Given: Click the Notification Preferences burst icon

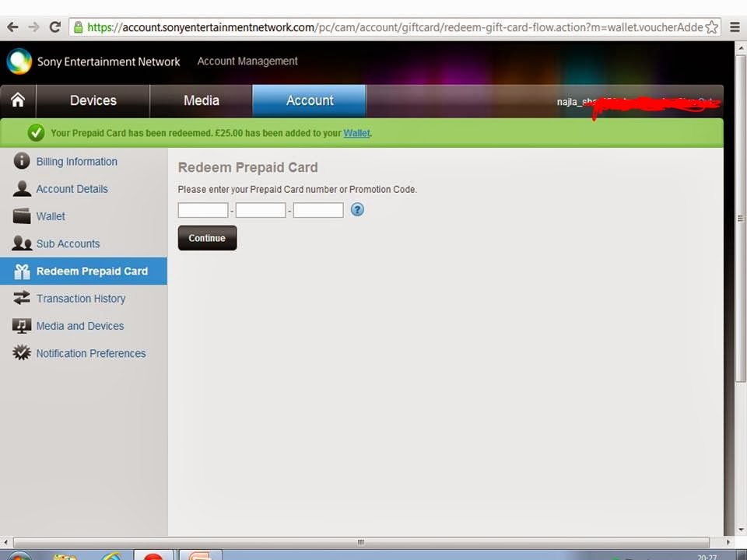Looking at the screenshot, I should [x=22, y=353].
